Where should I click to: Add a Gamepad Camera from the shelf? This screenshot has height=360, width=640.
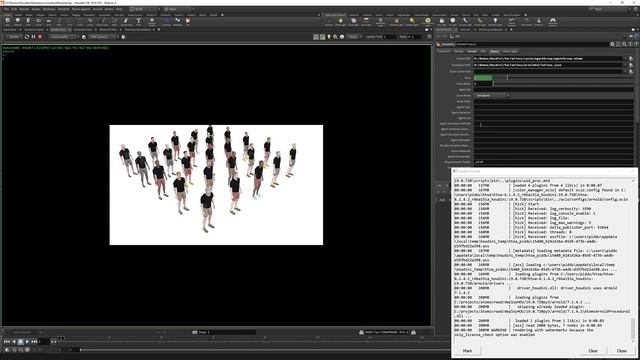pyautogui.click(x=553, y=21)
